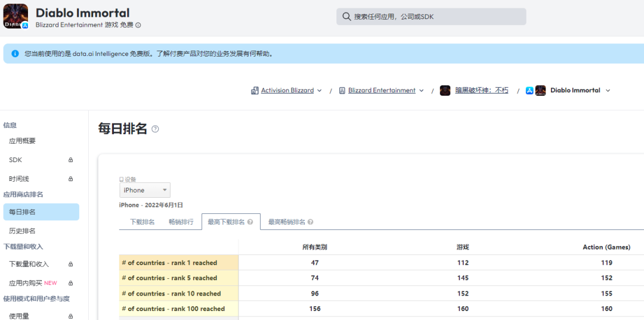Click value 112 in 游戏 column
This screenshot has width=644, height=320.
pos(463,263)
